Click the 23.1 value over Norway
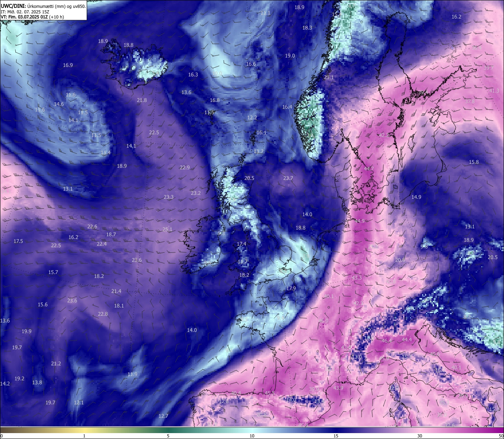The image size is (504, 439). click(329, 77)
